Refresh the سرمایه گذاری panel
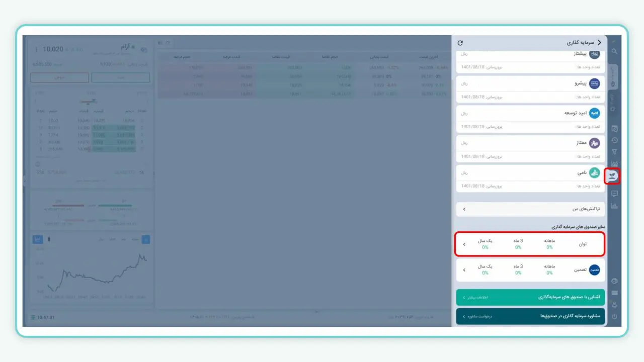The image size is (644, 362). coord(460,43)
